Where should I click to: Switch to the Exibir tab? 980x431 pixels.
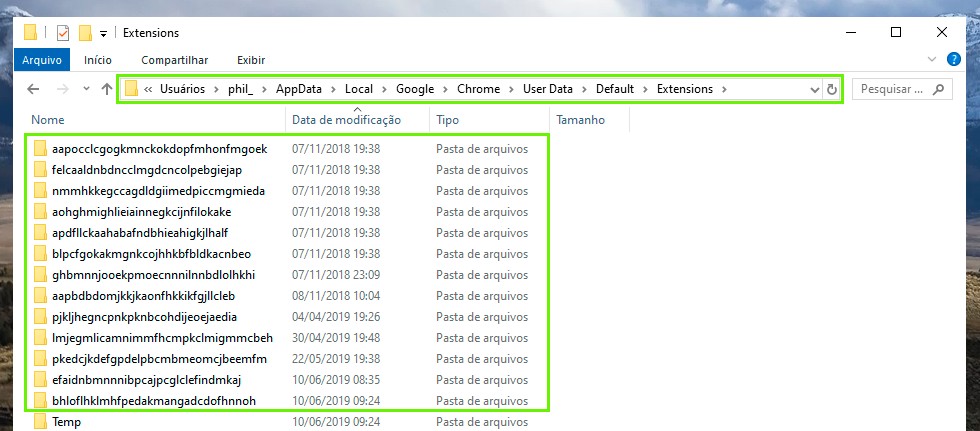point(251,60)
